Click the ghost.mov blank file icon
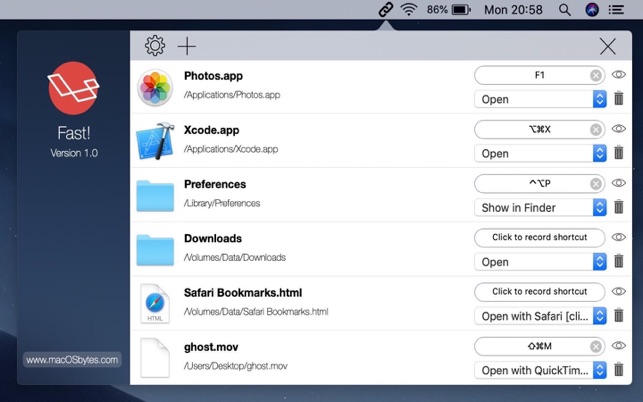This screenshot has width=643, height=402. click(155, 358)
